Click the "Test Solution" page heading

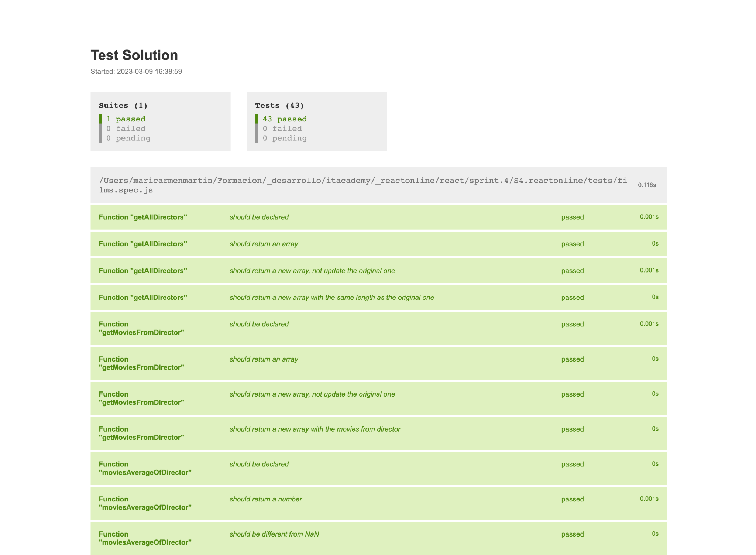coord(134,55)
